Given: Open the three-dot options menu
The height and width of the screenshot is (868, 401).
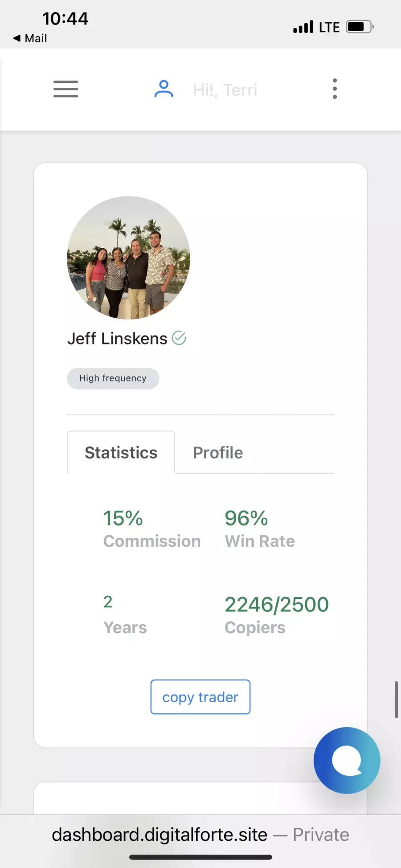Looking at the screenshot, I should coord(335,89).
